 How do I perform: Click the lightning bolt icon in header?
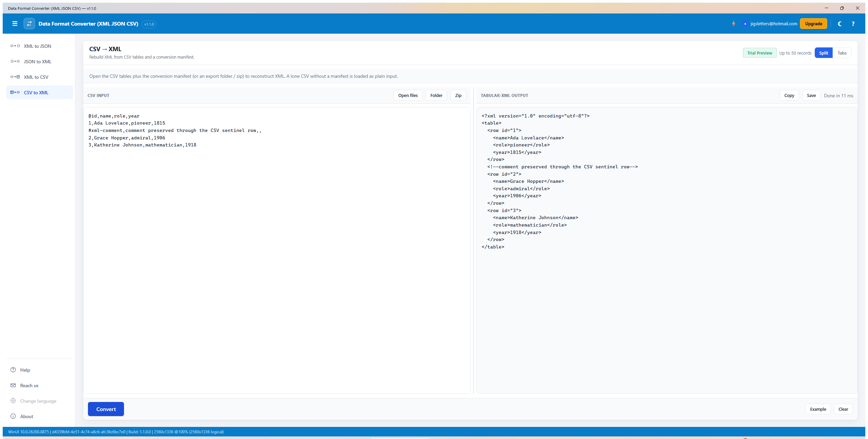click(734, 24)
